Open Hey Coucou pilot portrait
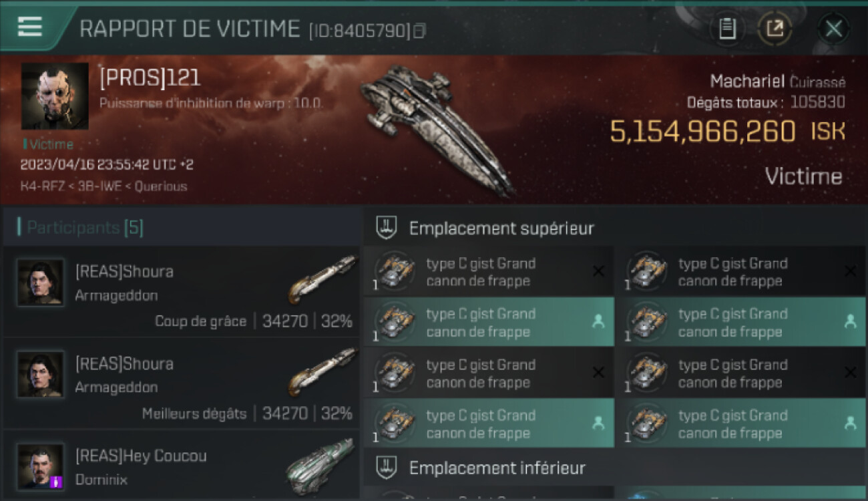 point(41,466)
